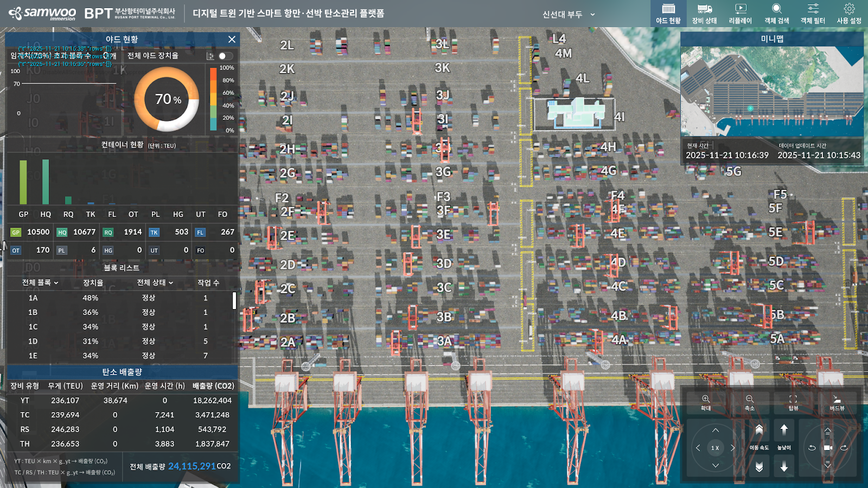868x488 pixels.
Task: Click the 운영 거리 (Km) column header
Action: (114, 386)
